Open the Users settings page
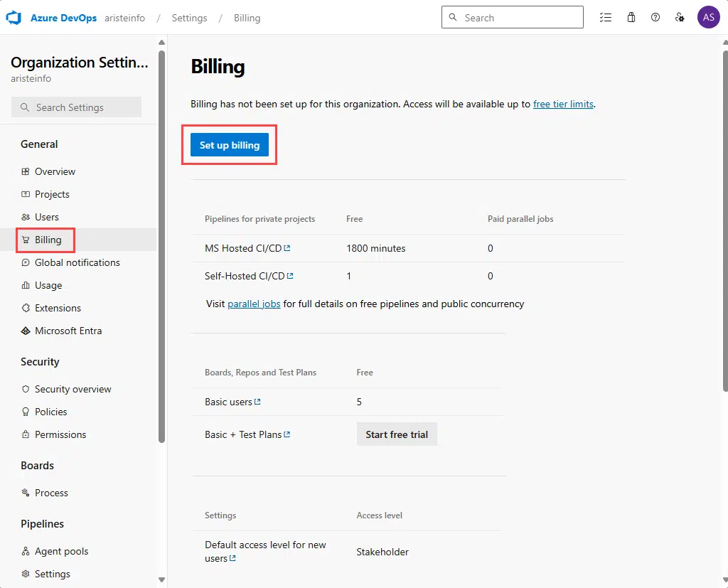The image size is (728, 588). pyautogui.click(x=48, y=217)
